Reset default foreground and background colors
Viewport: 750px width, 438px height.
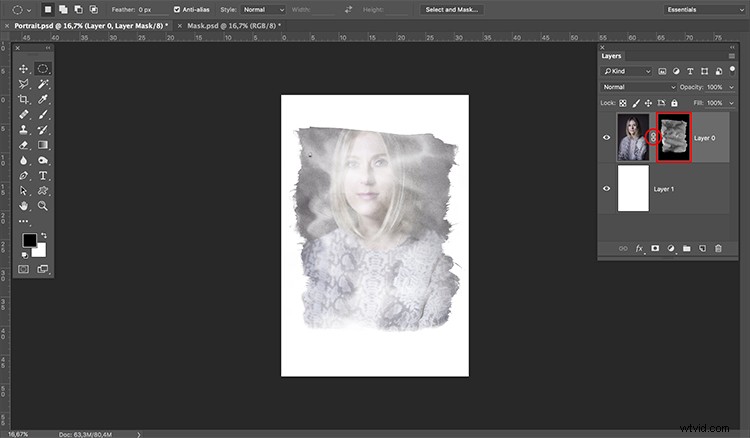coord(24,255)
